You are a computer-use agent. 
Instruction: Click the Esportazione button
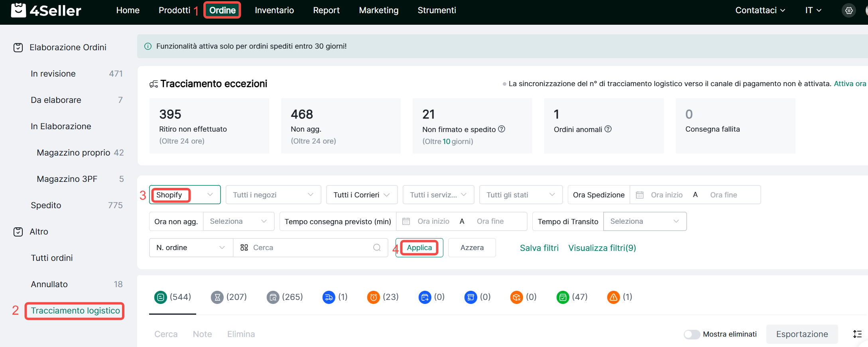coord(802,334)
